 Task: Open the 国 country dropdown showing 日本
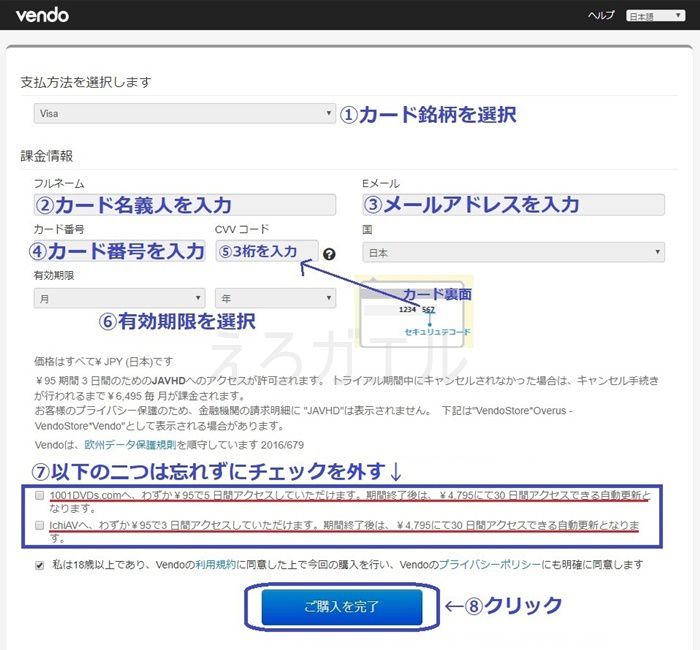click(x=513, y=252)
